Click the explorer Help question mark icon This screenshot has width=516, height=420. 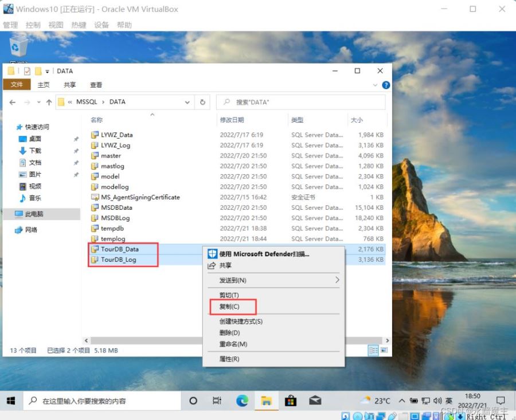click(x=386, y=85)
